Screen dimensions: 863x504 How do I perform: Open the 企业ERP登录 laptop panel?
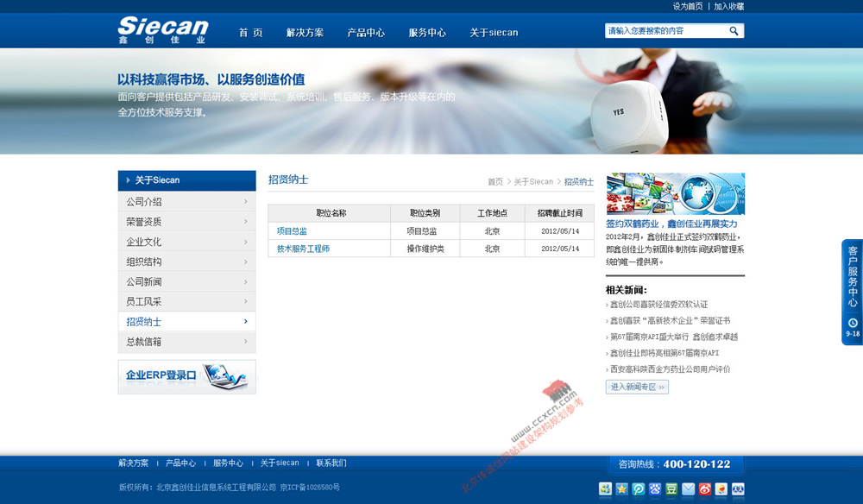(186, 376)
